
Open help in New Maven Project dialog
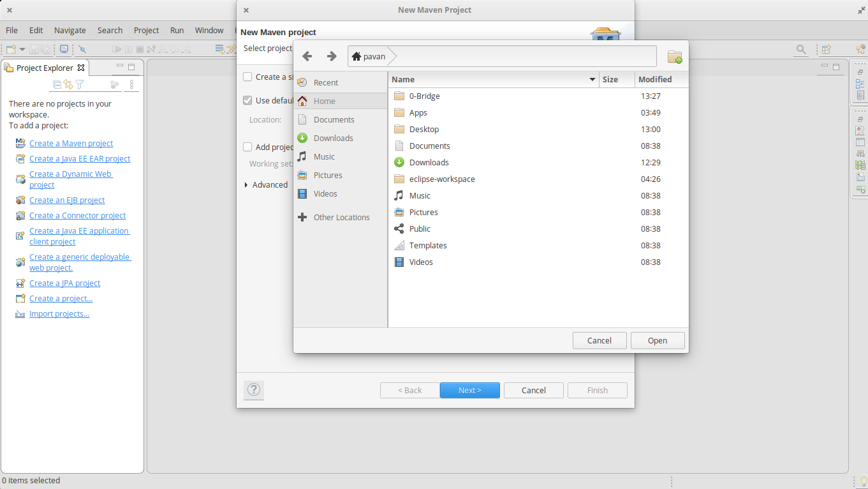(x=254, y=389)
